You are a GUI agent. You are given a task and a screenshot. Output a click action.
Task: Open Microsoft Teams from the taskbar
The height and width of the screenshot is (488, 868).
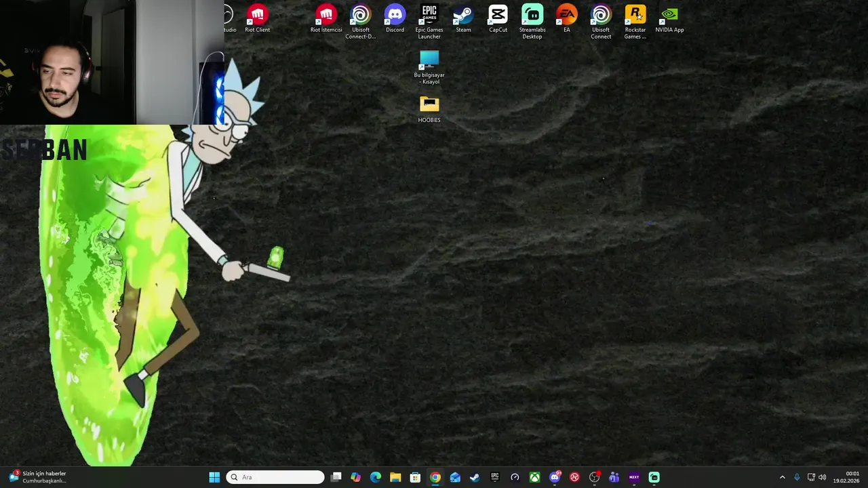(x=614, y=477)
